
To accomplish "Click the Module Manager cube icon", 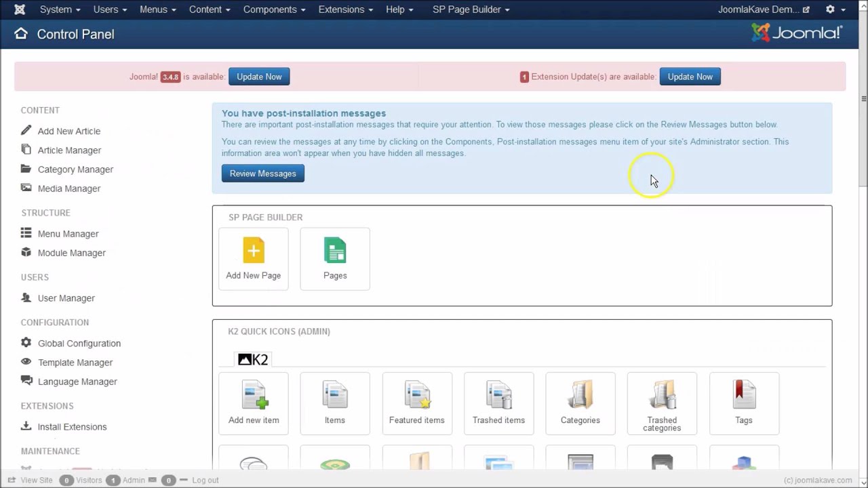I will coord(26,252).
